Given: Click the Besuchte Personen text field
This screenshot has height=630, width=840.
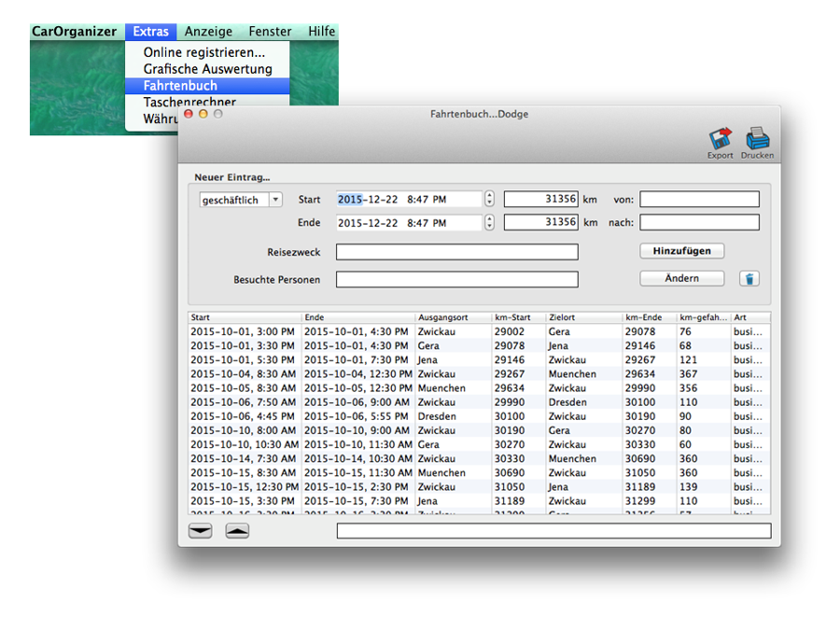Looking at the screenshot, I should (x=456, y=279).
